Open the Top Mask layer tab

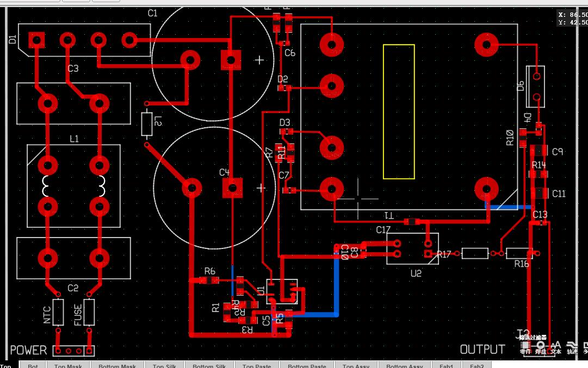point(68,365)
